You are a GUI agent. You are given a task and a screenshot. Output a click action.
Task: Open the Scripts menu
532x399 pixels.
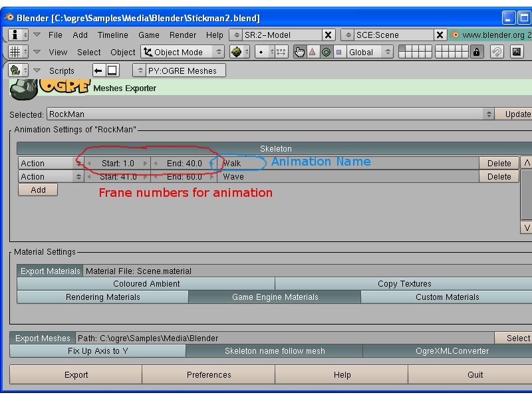[x=61, y=70]
